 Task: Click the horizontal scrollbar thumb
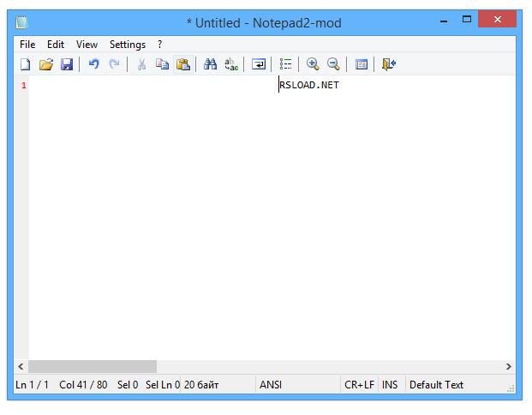pos(93,366)
